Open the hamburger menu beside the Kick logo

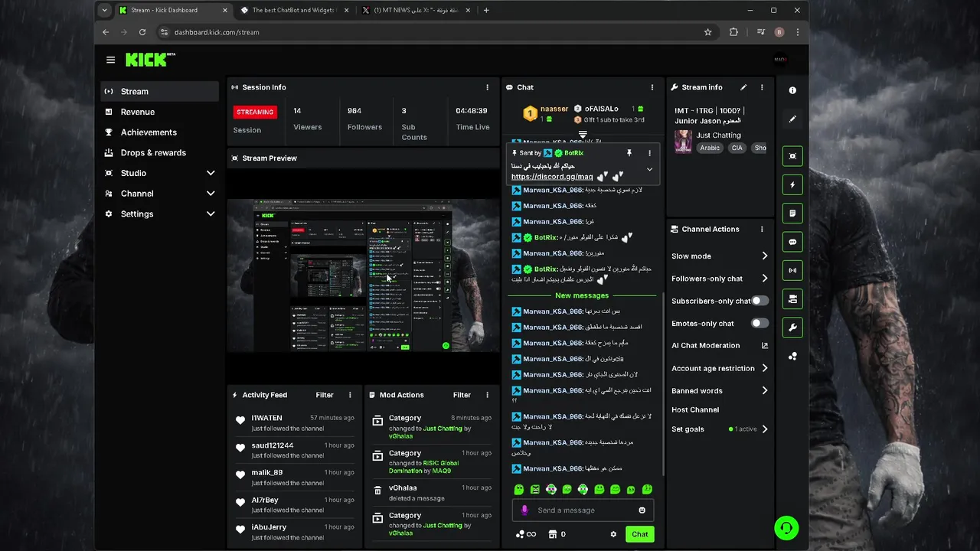point(111,60)
